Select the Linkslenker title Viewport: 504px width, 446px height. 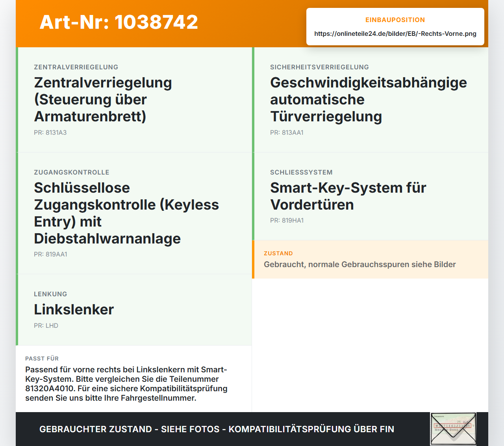tap(74, 309)
